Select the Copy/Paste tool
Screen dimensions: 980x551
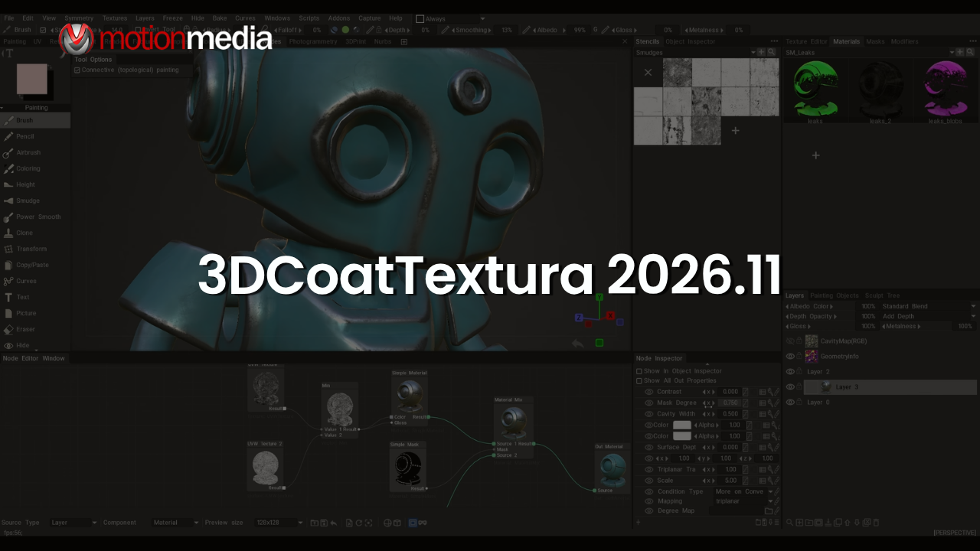pyautogui.click(x=35, y=265)
